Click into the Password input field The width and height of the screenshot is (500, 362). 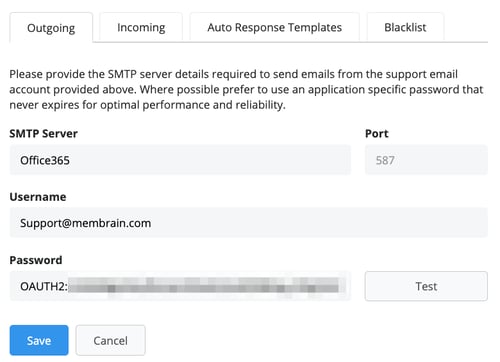pyautogui.click(x=180, y=286)
